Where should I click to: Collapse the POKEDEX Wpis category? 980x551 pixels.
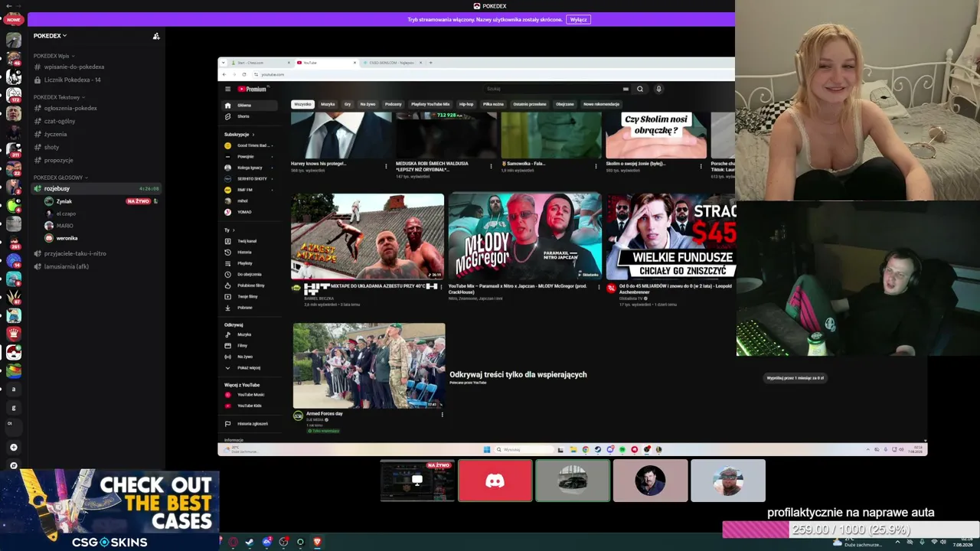click(53, 56)
